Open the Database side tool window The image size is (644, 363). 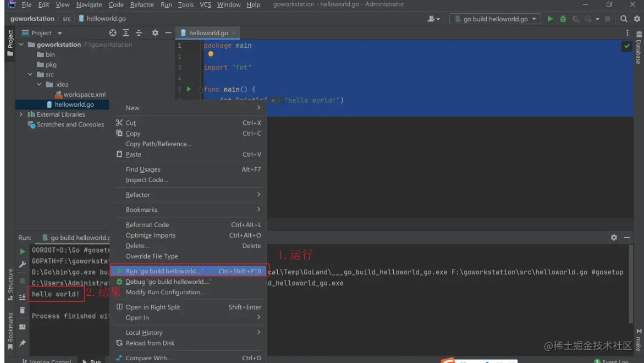(639, 48)
